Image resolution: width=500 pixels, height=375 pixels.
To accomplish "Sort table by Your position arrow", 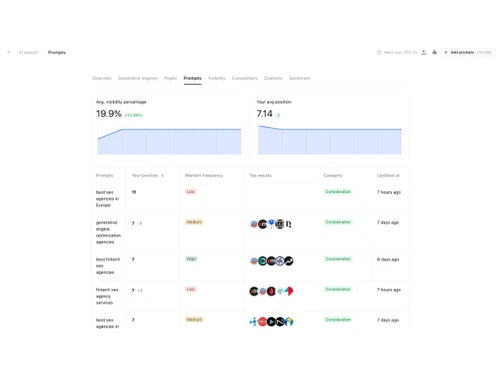I will click(163, 176).
